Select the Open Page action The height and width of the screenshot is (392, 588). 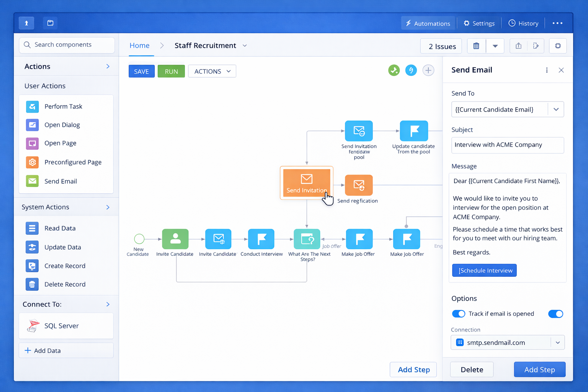pyautogui.click(x=66, y=143)
